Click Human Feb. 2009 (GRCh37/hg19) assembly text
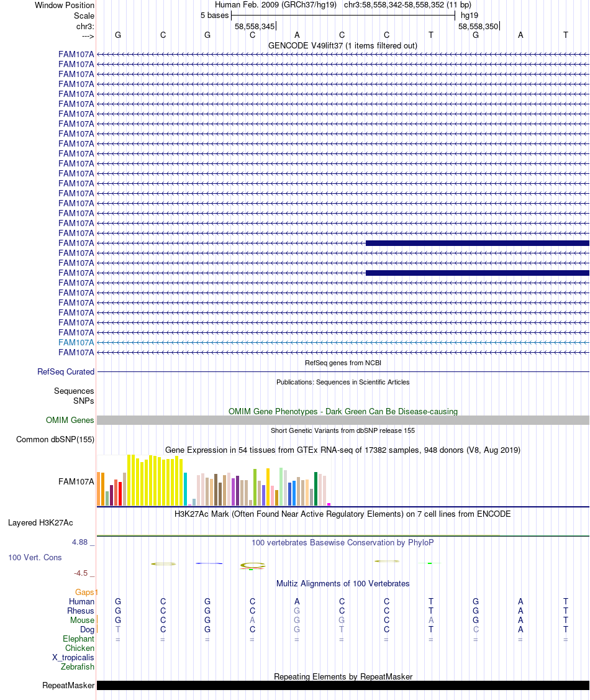 coord(275,5)
